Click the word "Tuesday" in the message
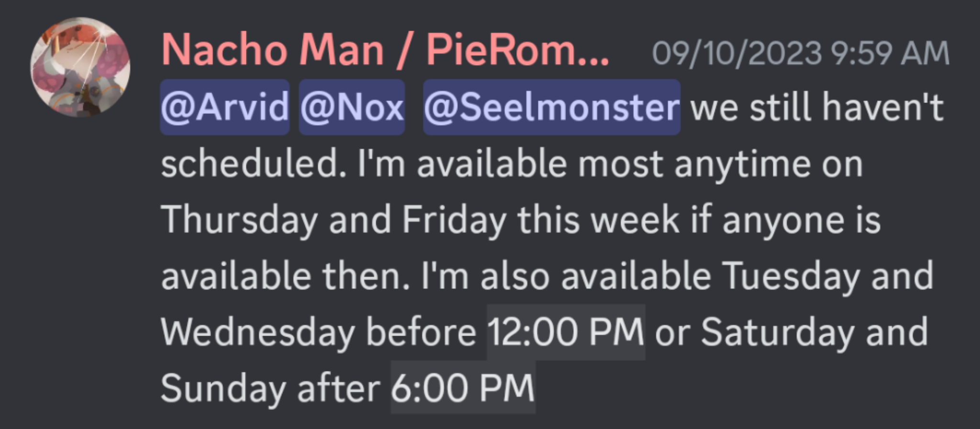 tap(791, 276)
